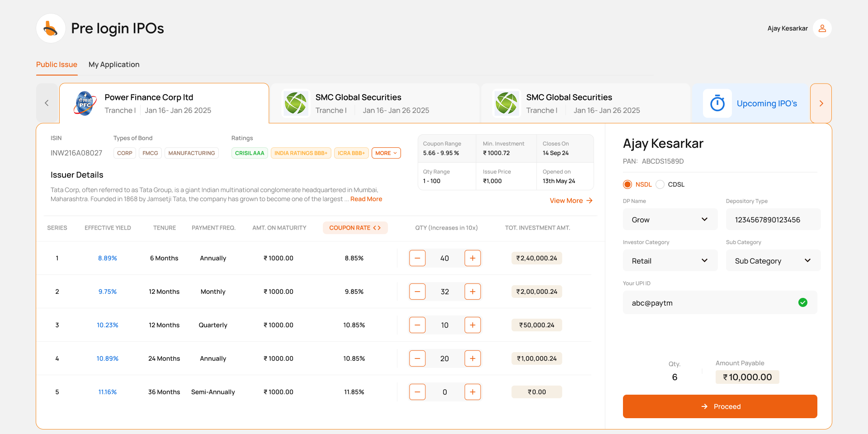Expand the Investor Category dropdown showing Retail
The height and width of the screenshot is (434, 868).
click(670, 261)
